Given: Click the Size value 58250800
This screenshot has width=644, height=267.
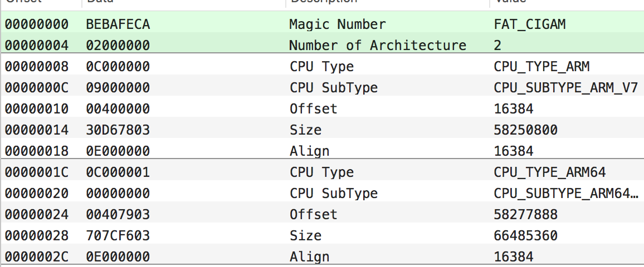Looking at the screenshot, I should click(525, 130).
